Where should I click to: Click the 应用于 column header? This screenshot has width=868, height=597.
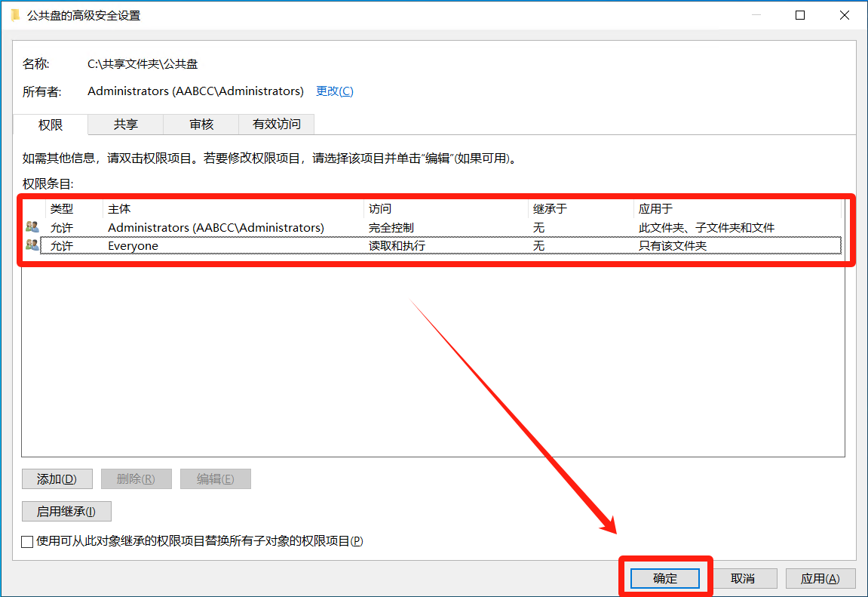735,209
